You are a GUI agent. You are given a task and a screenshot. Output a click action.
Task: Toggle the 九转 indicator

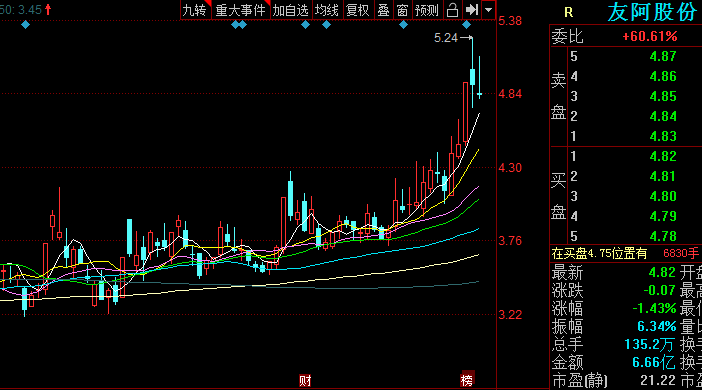tap(195, 10)
